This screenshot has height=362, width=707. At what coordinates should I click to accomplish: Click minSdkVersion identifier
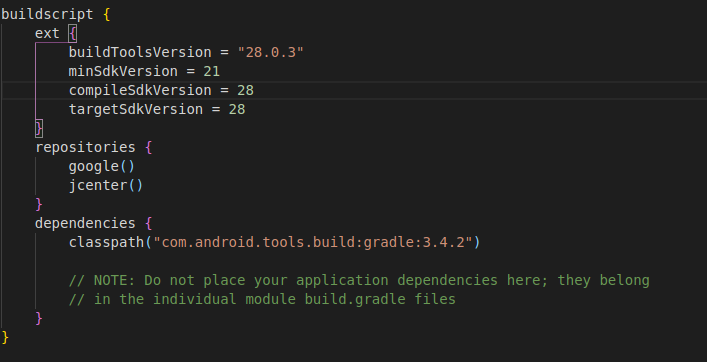tap(123, 71)
